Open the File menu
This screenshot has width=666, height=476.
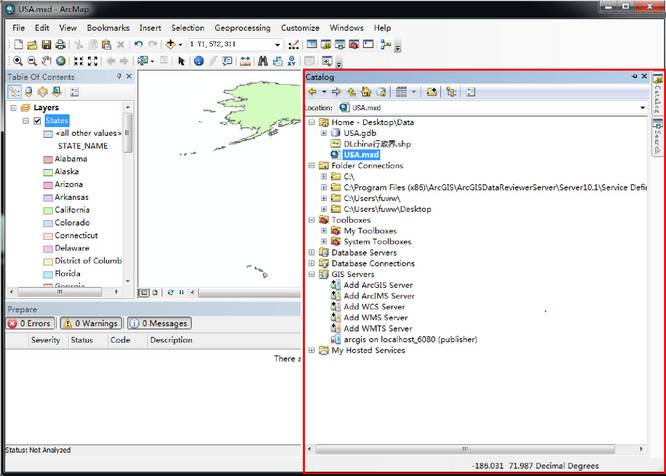[x=19, y=28]
